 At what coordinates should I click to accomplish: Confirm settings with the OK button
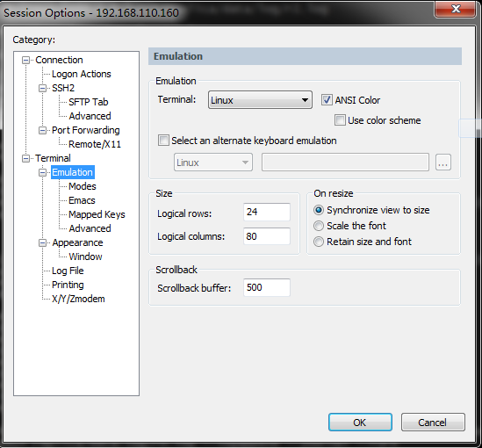coord(360,423)
